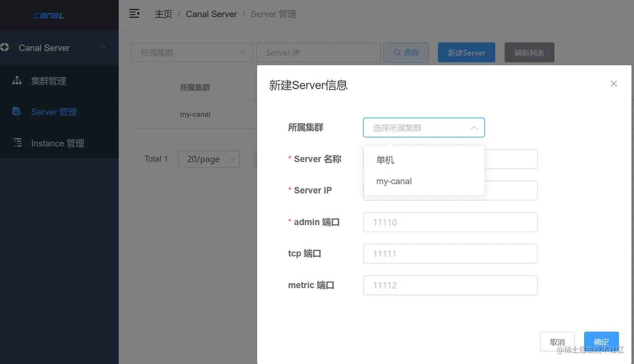Viewport: 634px width, 364px height.
Task: Open 集群管理 in the sidebar
Action: coord(49,81)
